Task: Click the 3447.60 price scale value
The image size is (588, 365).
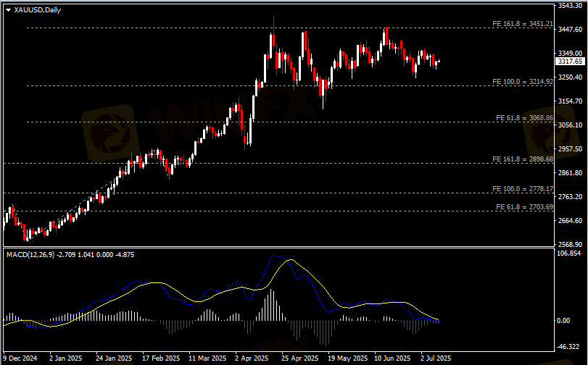Action: click(570, 30)
